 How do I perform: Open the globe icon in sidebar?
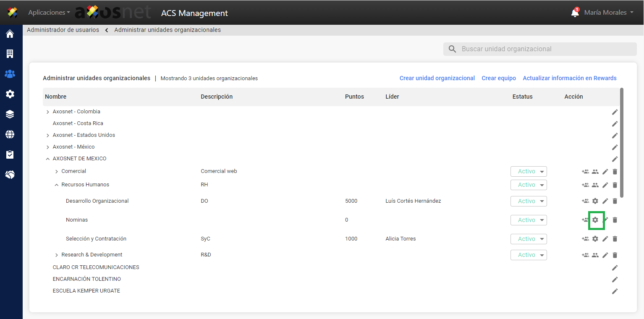tap(10, 134)
